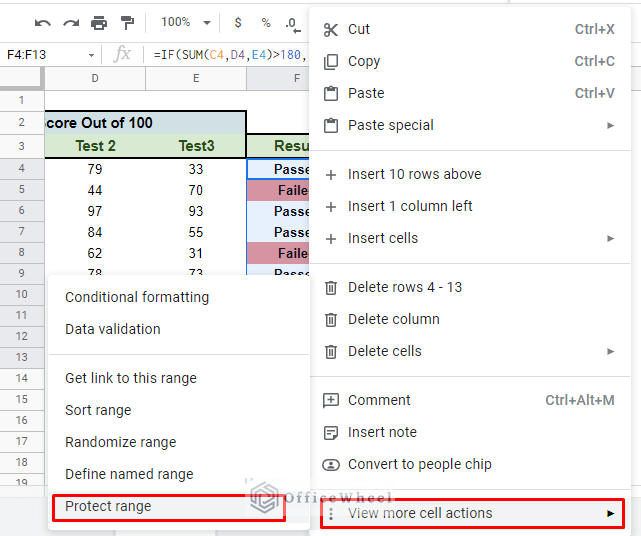Select row 4 header
This screenshot has height=536, width=641.
coord(22,168)
